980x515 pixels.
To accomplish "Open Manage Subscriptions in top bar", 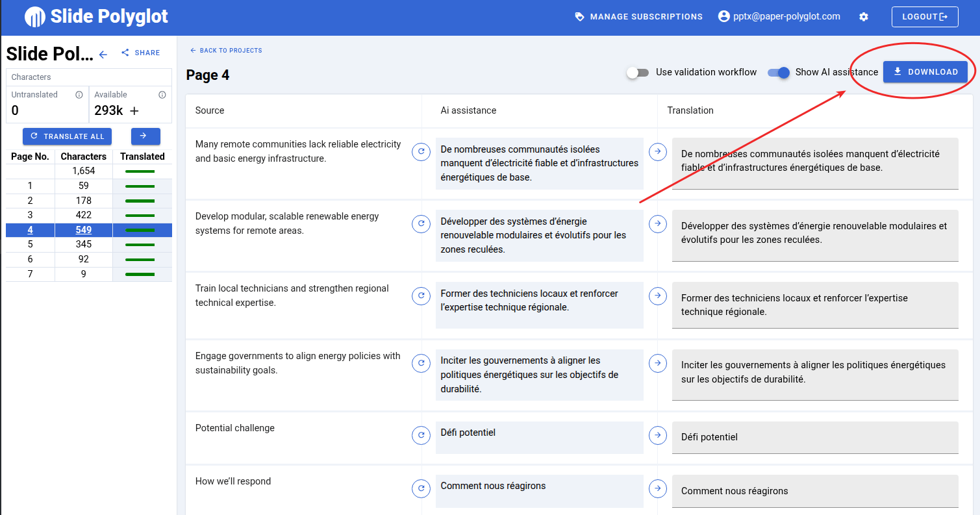I will tap(638, 17).
